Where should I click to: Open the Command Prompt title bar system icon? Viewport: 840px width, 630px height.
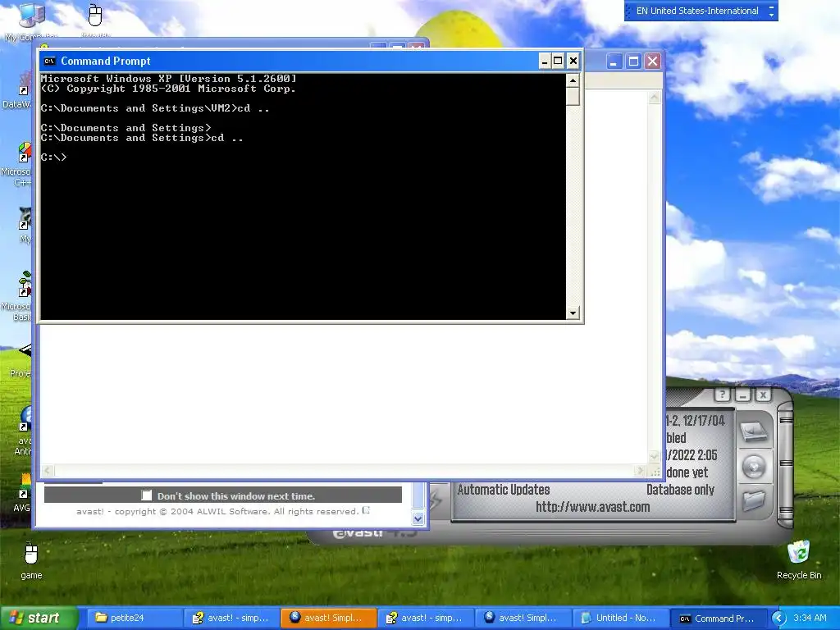coord(49,61)
